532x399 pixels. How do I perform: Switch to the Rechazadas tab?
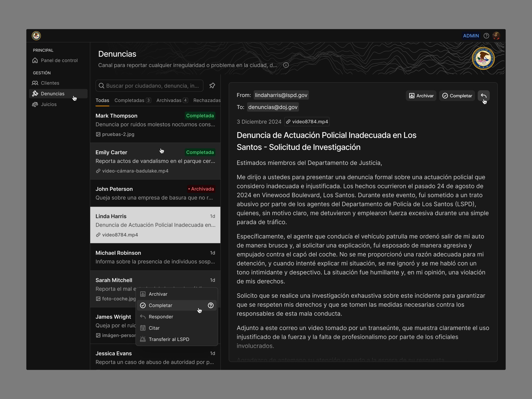[x=207, y=100]
